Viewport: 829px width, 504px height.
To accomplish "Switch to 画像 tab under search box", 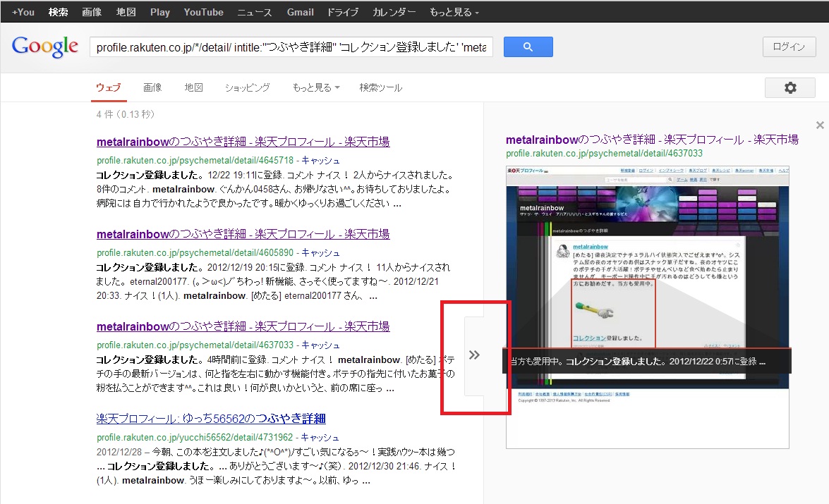I will click(152, 87).
